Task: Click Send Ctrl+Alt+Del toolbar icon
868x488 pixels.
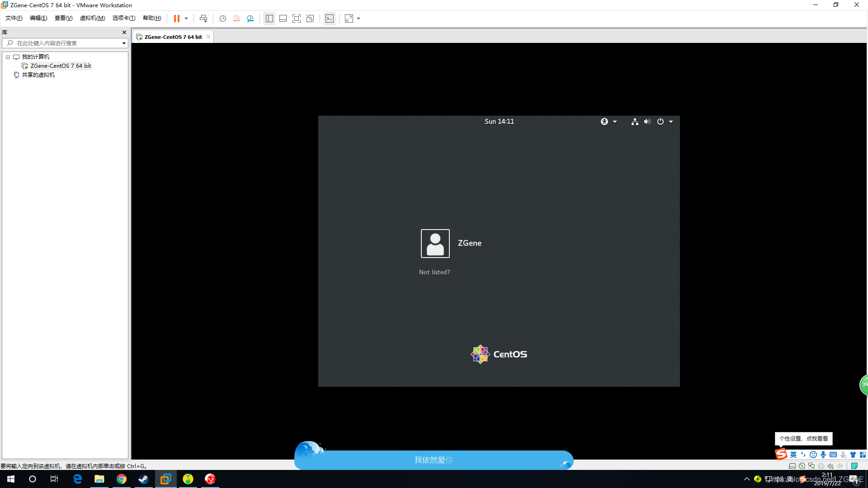Action: tap(203, 19)
